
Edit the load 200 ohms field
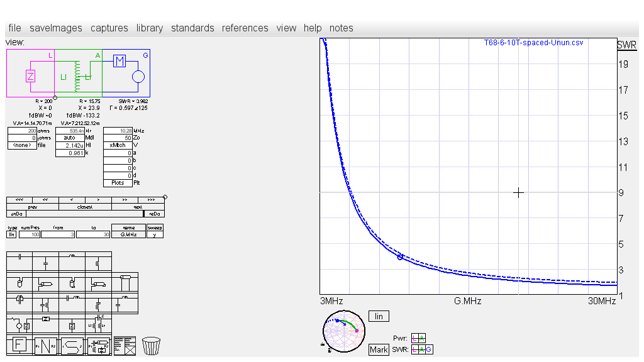(x=22, y=131)
